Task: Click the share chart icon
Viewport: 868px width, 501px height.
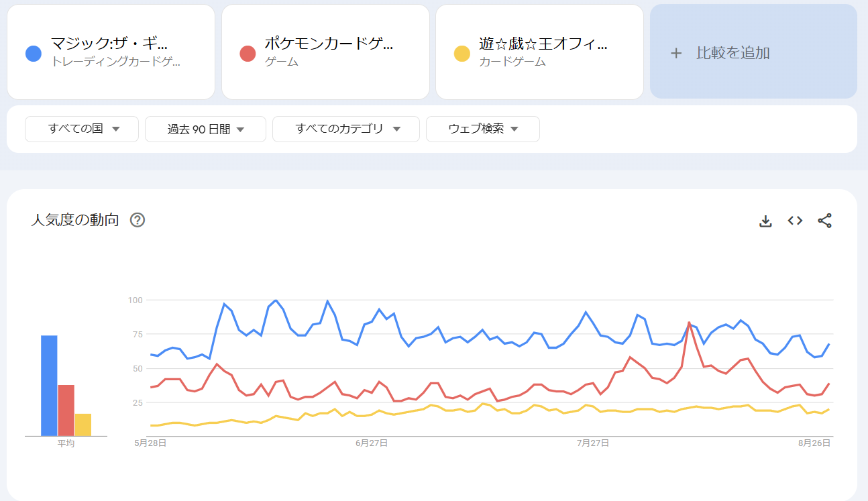Action: point(824,221)
